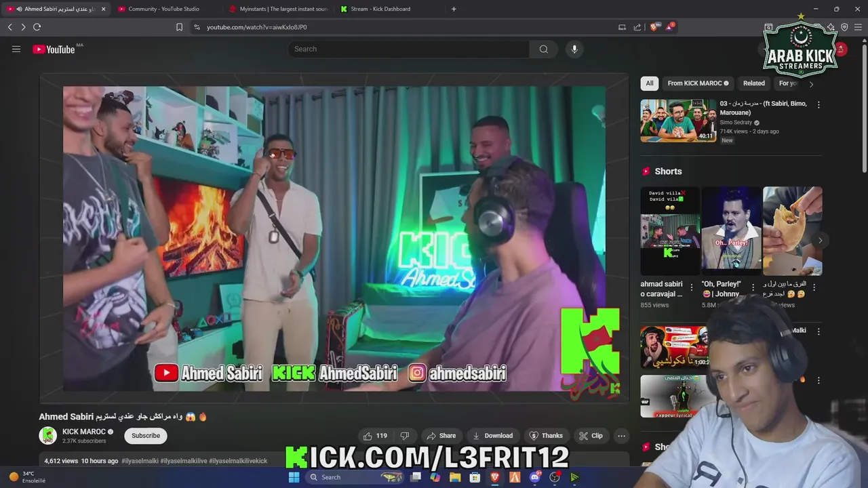Create a Clip from the video
Viewport: 868px width, 488px height.
[x=591, y=436]
